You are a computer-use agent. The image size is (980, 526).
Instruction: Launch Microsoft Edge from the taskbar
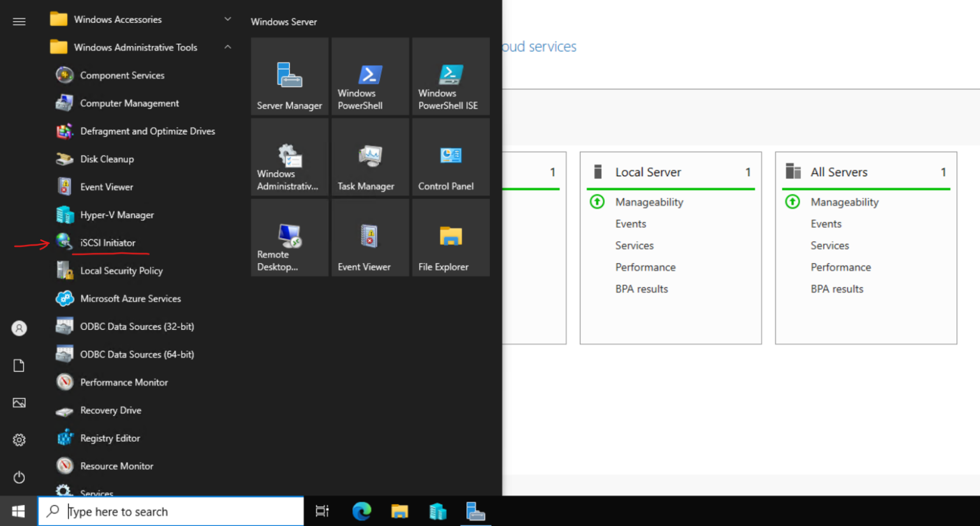pos(361,511)
